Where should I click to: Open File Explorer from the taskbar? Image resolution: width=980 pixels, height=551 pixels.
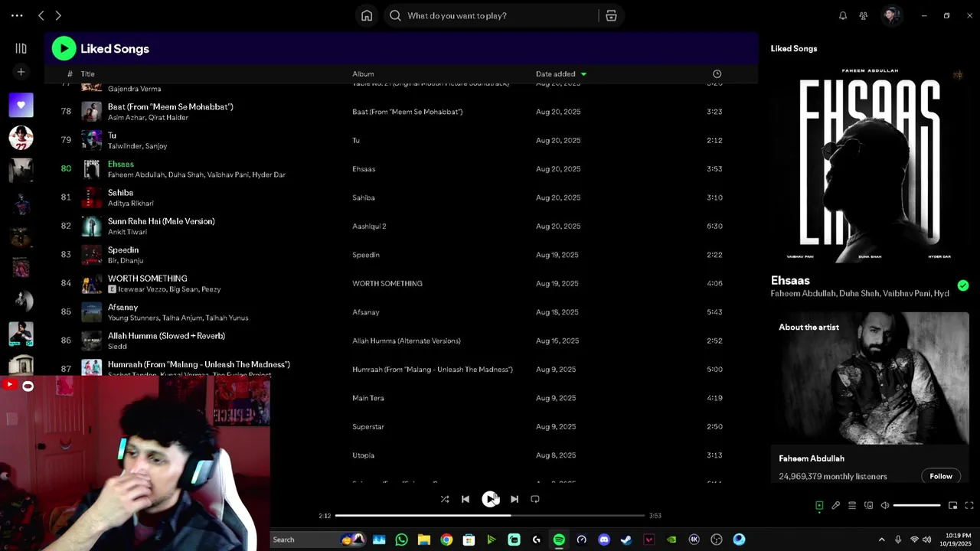point(424,540)
